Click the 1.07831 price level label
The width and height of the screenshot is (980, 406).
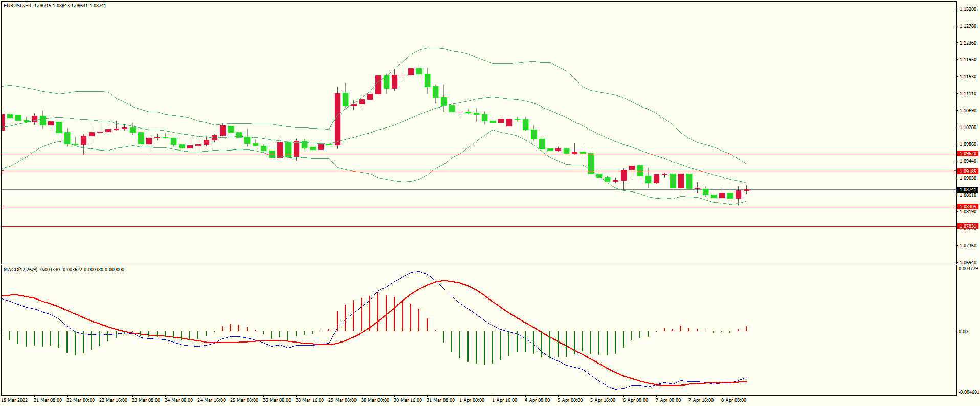point(967,226)
